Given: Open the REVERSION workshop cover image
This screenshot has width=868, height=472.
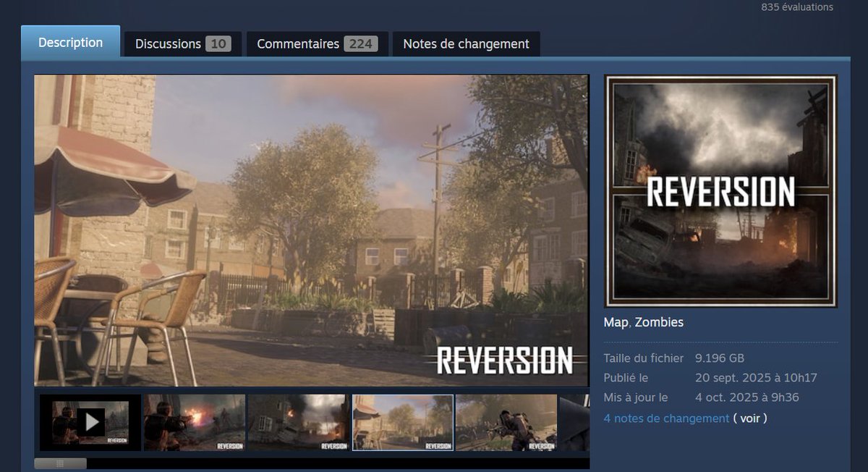Looking at the screenshot, I should [x=720, y=191].
